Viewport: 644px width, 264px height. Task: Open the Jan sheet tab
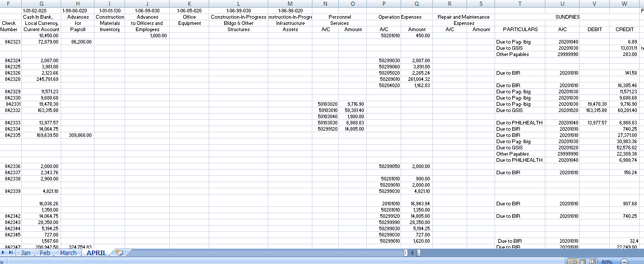coord(25,253)
